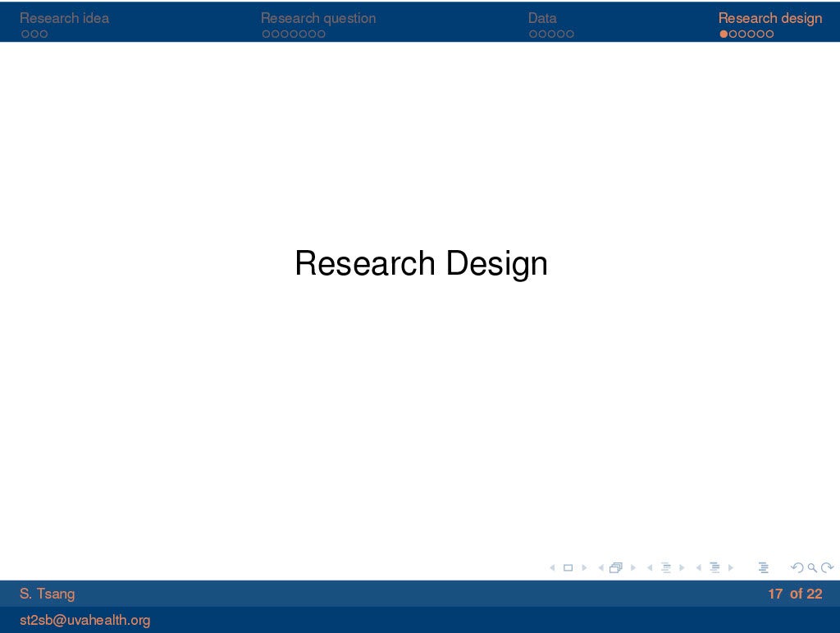Click the stacked frames icon
840x633 pixels.
pos(616,567)
